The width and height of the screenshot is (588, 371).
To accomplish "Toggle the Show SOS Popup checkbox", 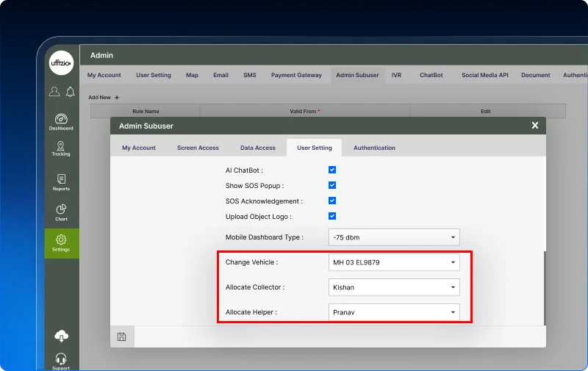I will coord(332,185).
